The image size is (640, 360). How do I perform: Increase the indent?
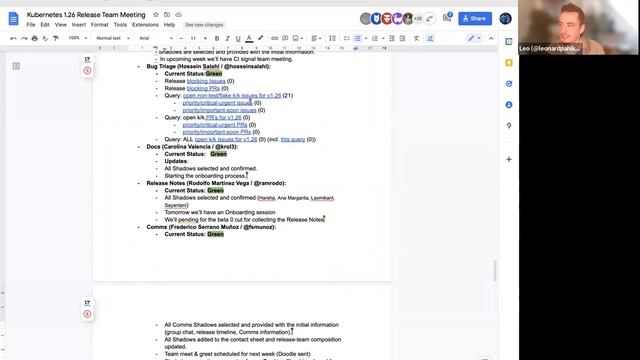click(402, 38)
